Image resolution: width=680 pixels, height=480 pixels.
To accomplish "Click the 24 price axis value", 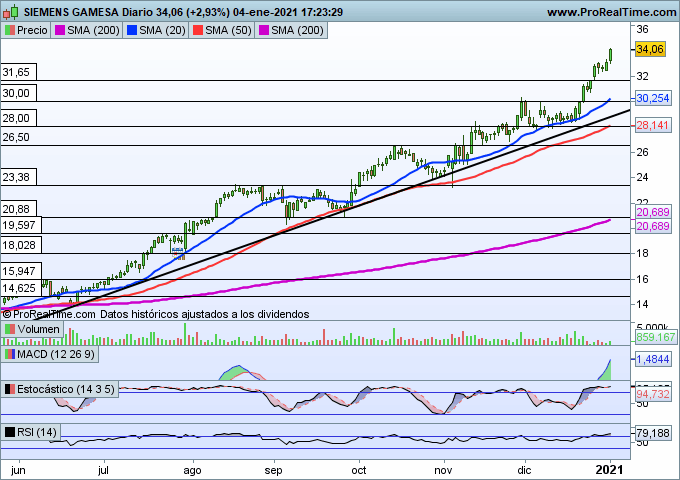I will point(642,177).
